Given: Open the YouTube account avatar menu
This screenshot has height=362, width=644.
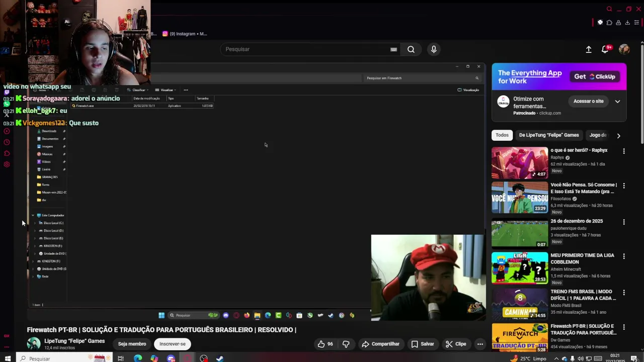Looking at the screenshot, I should pyautogui.click(x=624, y=49).
